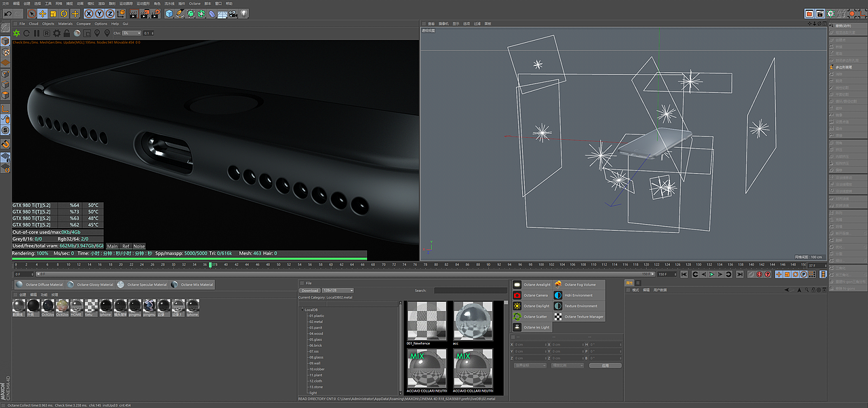Add a Cube primitive object
The width and height of the screenshot is (868, 408).
[x=169, y=14]
